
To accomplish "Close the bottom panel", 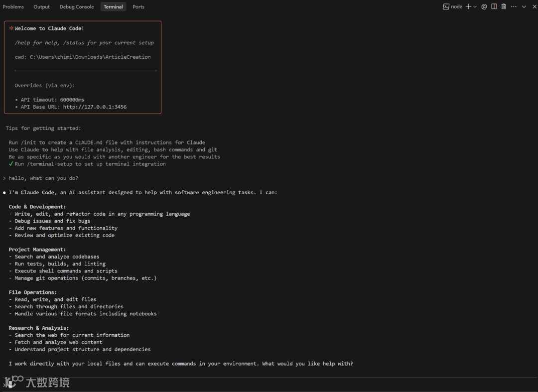I will pyautogui.click(x=534, y=6).
